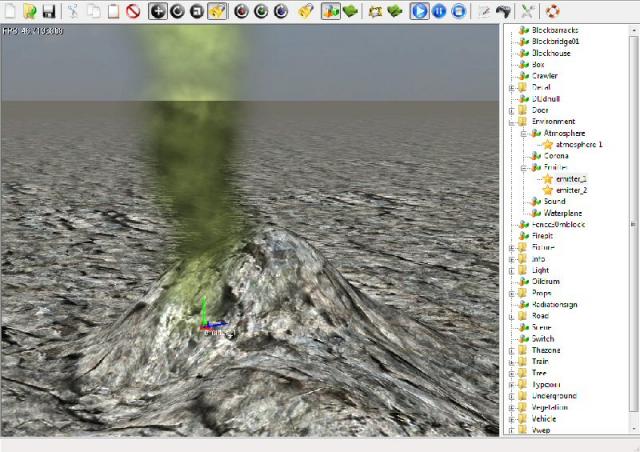Click the New file icon
Image resolution: width=640 pixels, height=452 pixels.
click(9, 11)
